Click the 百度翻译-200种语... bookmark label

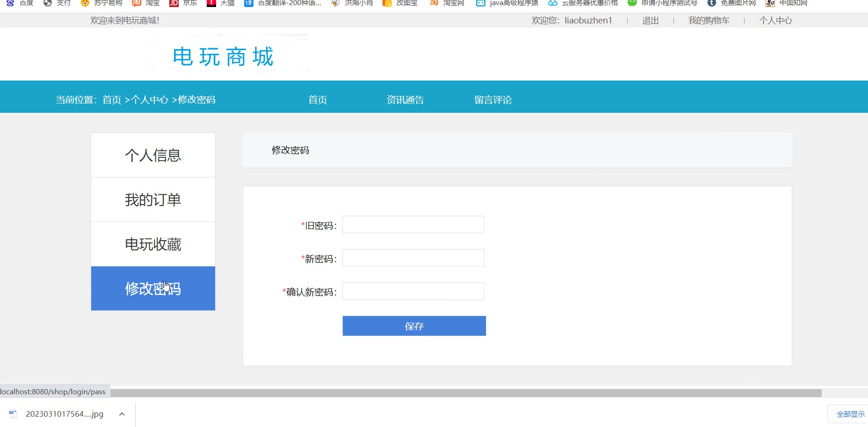point(289,3)
